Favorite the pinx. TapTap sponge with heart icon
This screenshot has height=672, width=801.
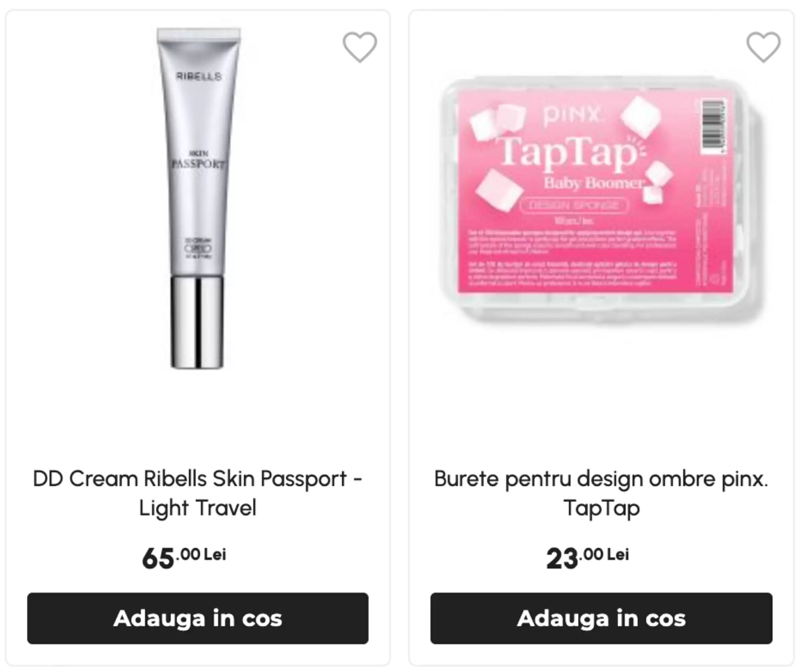(x=763, y=47)
